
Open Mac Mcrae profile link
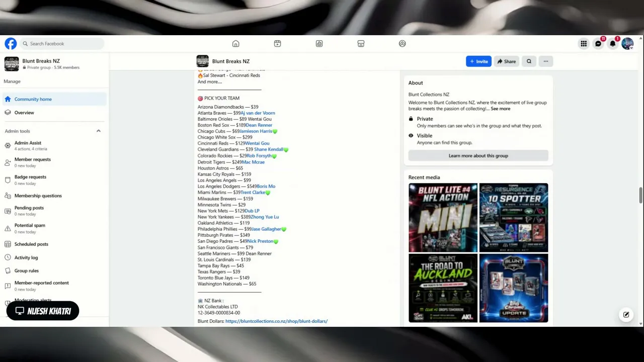253,162
